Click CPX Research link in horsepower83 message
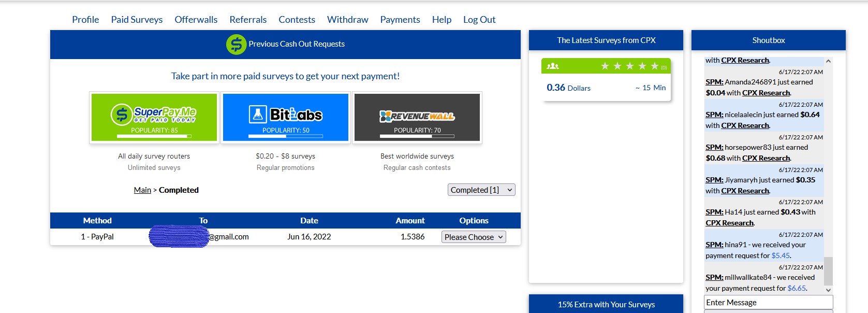The image size is (868, 313). [x=766, y=159]
